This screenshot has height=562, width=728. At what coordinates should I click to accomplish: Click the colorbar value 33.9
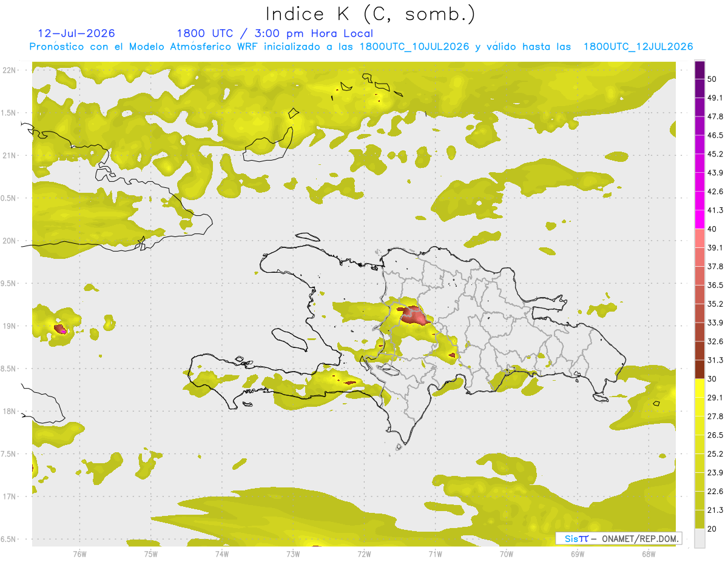coord(715,323)
